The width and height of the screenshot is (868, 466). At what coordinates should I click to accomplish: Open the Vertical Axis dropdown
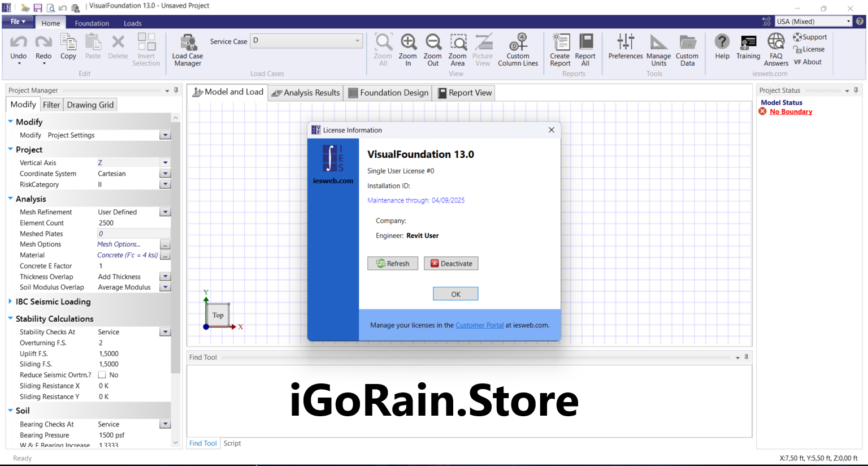coord(165,163)
